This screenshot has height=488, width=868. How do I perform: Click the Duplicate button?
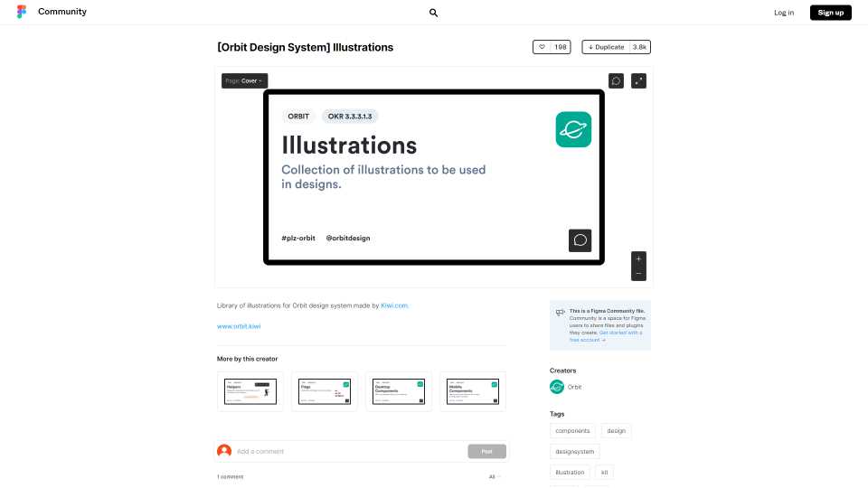point(606,47)
